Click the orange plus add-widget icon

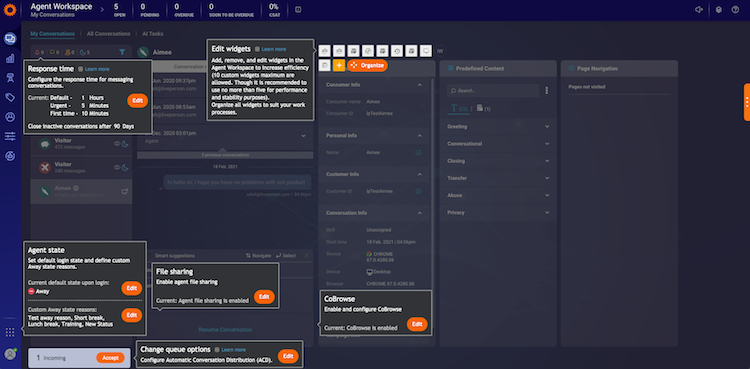[339, 65]
